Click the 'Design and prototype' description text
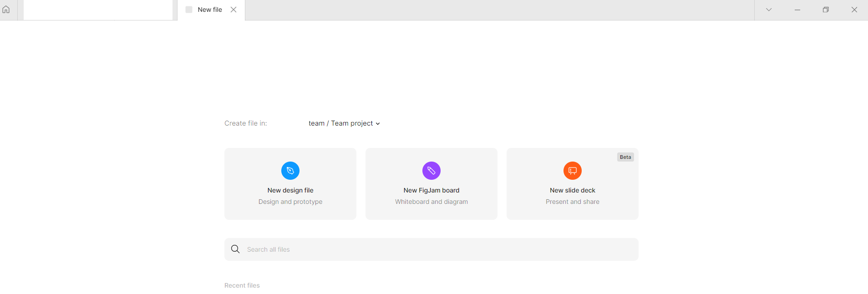 point(290,202)
